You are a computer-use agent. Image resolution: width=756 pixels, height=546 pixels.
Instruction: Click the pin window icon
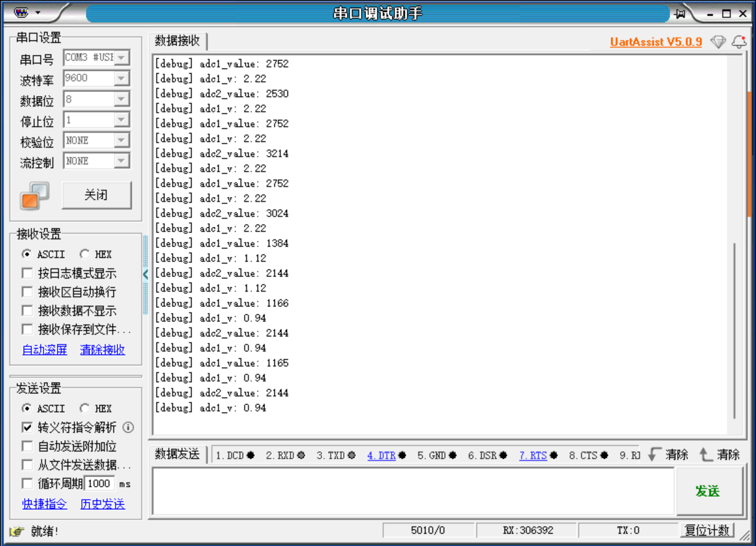[x=679, y=13]
